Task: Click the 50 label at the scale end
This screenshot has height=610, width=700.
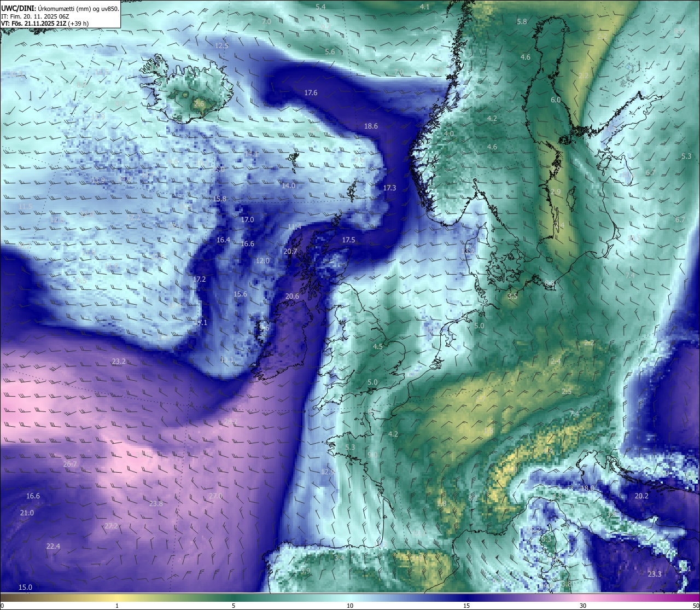Action: click(695, 606)
